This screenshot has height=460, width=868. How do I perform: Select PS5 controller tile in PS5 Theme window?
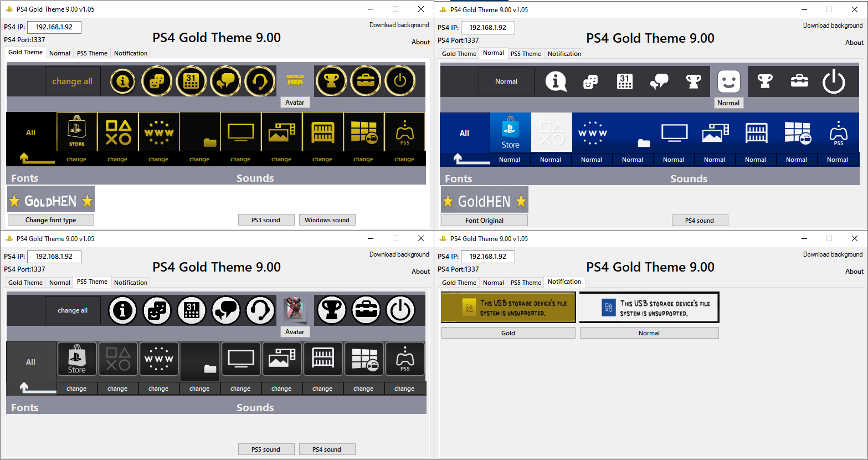[x=405, y=359]
